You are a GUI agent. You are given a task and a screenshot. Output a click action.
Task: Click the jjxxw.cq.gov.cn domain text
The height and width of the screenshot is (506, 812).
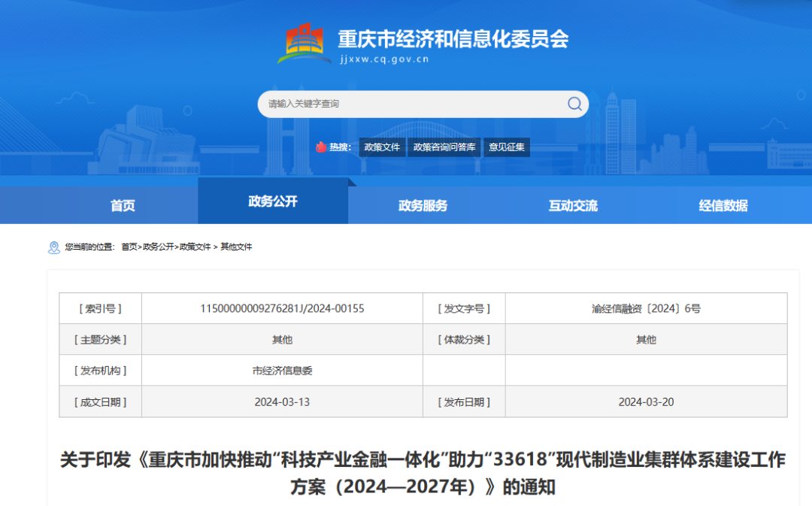pyautogui.click(x=384, y=59)
